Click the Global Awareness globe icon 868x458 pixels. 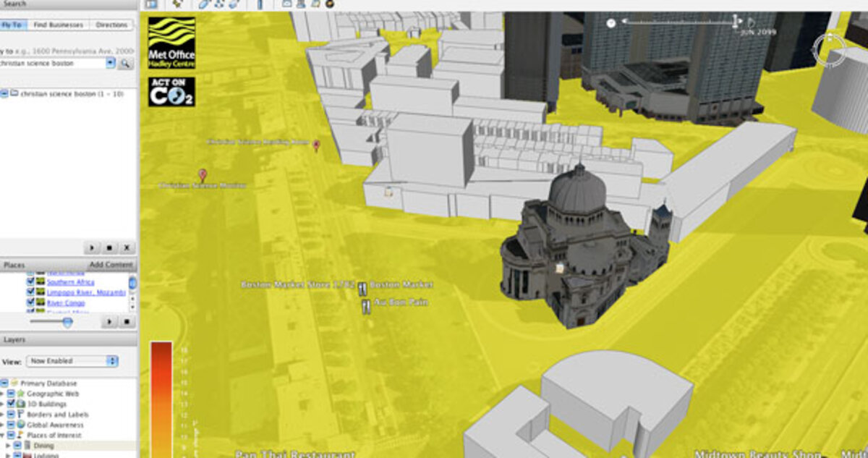point(22,425)
